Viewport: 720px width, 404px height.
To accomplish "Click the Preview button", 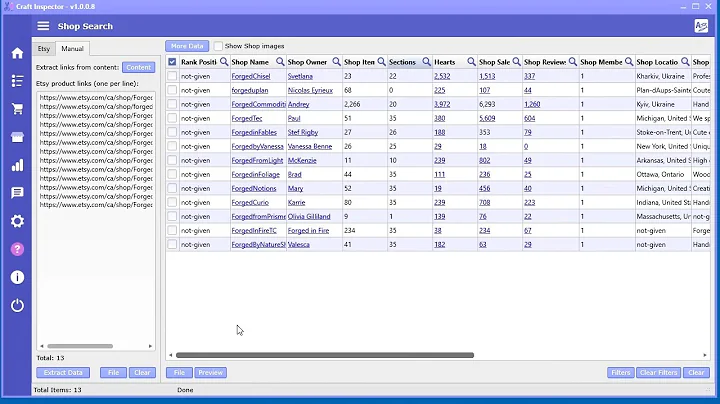I will point(211,372).
